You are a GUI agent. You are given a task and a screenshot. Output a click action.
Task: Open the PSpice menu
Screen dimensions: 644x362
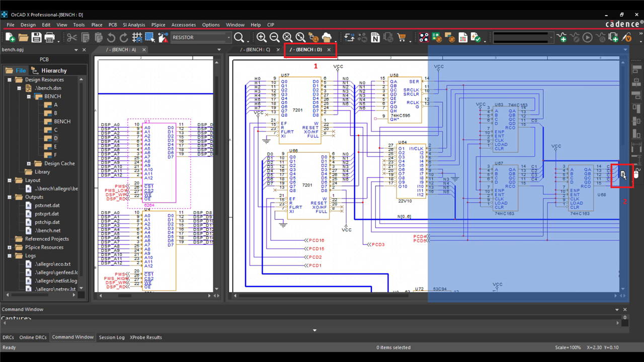coord(158,25)
